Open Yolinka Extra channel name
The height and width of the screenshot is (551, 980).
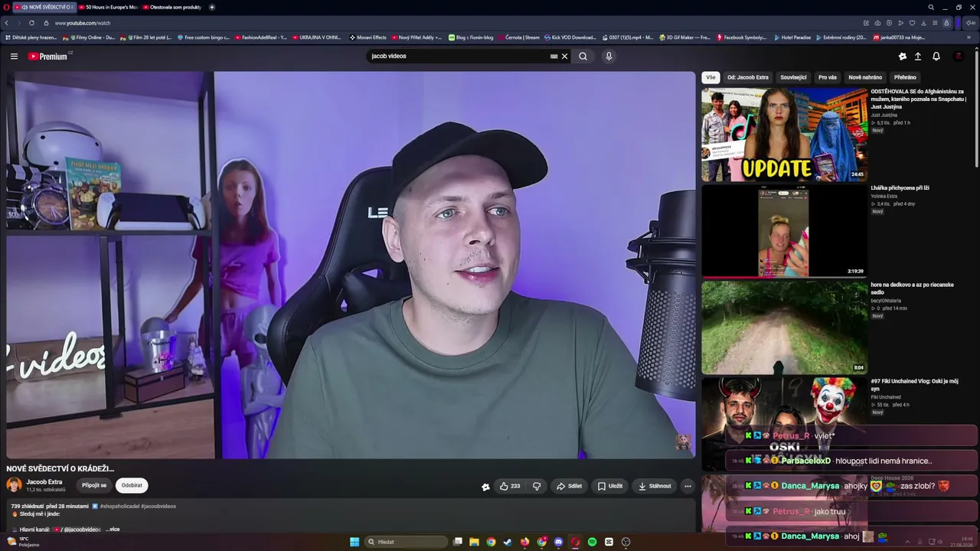pyautogui.click(x=884, y=197)
